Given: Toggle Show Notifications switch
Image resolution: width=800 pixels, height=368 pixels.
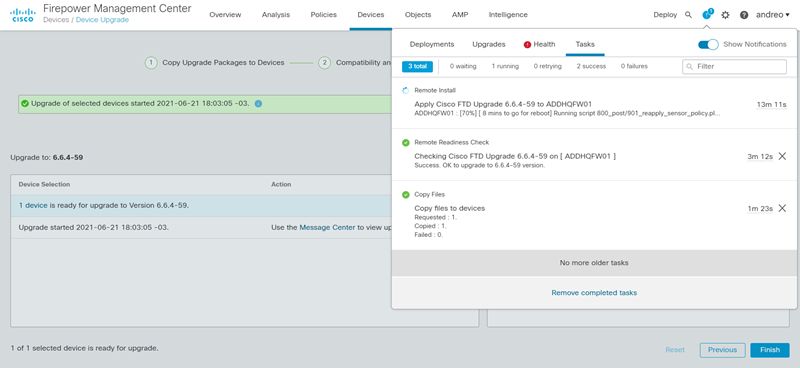Looking at the screenshot, I should (708, 44).
